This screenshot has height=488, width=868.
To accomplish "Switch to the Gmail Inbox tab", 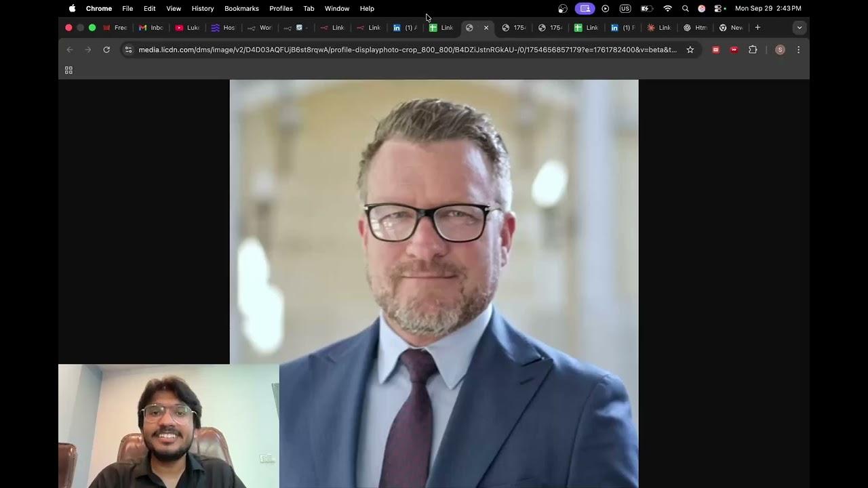I will point(151,28).
